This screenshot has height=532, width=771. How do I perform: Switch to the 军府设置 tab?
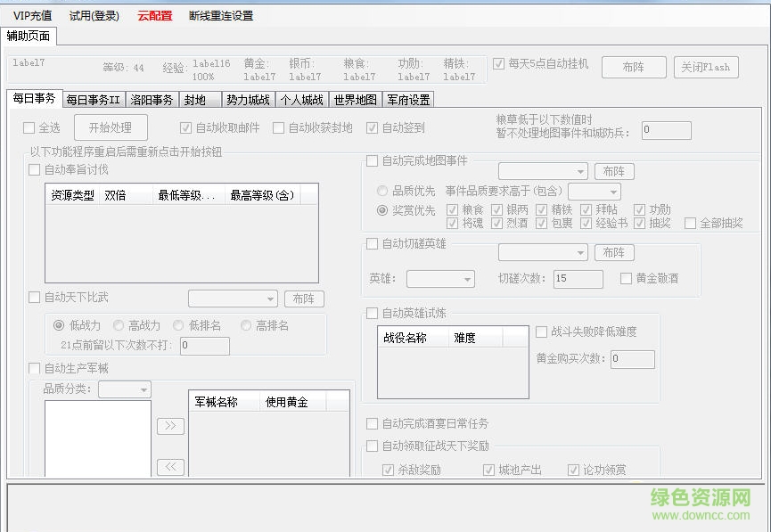click(407, 100)
